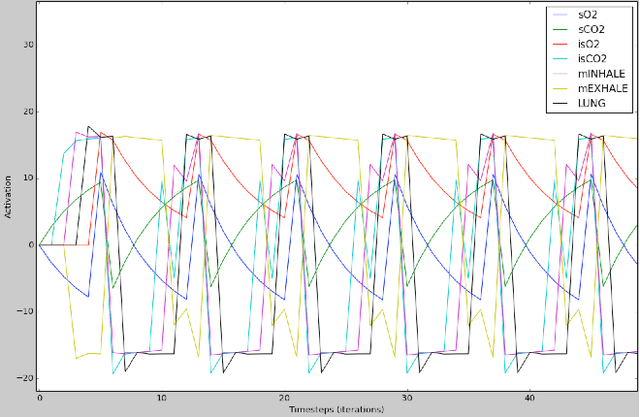Click the sO2 legend label
This screenshot has width=640, height=417.
point(587,14)
